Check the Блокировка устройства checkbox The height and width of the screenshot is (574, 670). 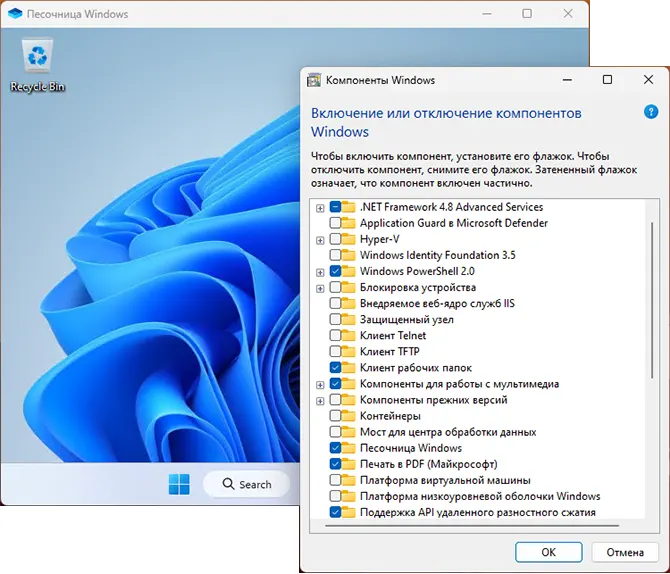point(335,287)
